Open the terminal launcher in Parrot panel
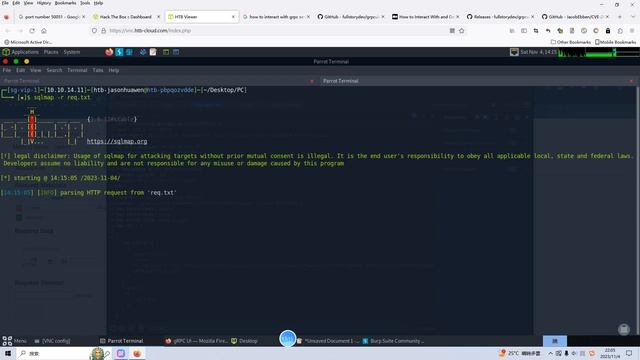 pos(166,52)
